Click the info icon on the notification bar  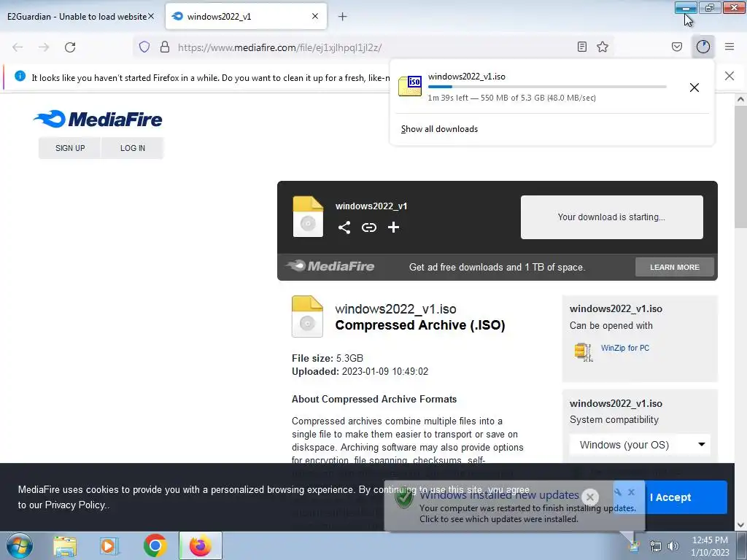click(x=20, y=76)
